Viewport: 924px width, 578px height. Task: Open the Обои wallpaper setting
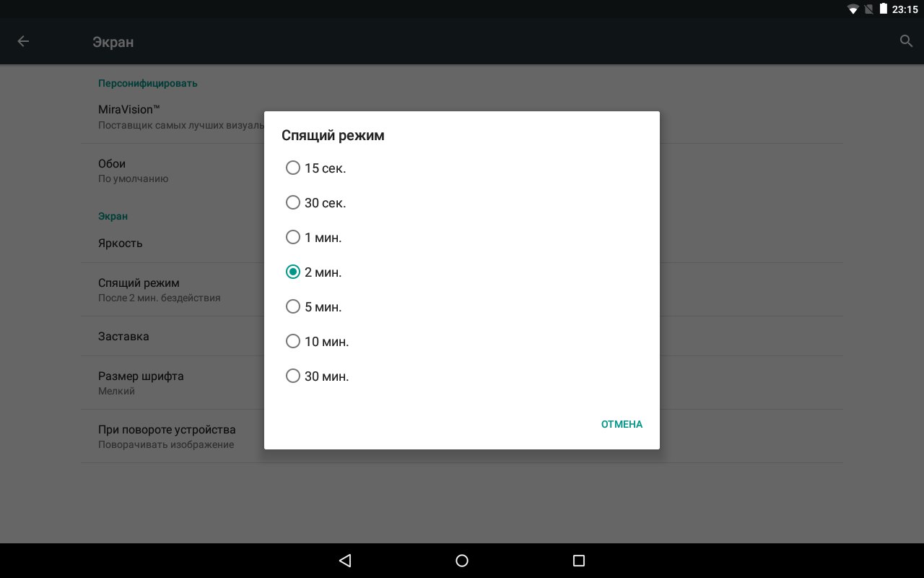pos(112,170)
